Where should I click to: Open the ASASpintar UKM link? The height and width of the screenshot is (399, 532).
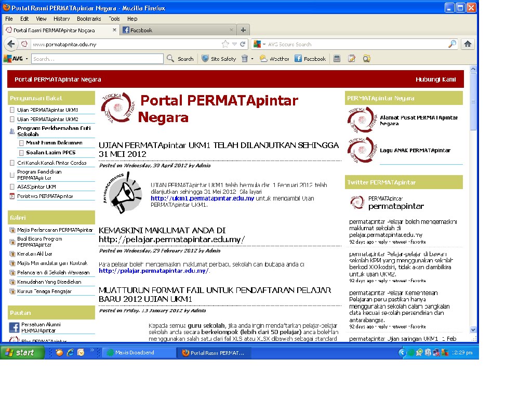coord(37,187)
